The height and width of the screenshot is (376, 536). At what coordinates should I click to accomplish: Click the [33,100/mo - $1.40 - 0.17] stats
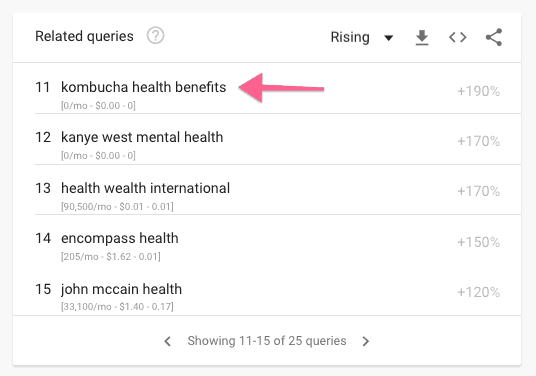(x=117, y=306)
